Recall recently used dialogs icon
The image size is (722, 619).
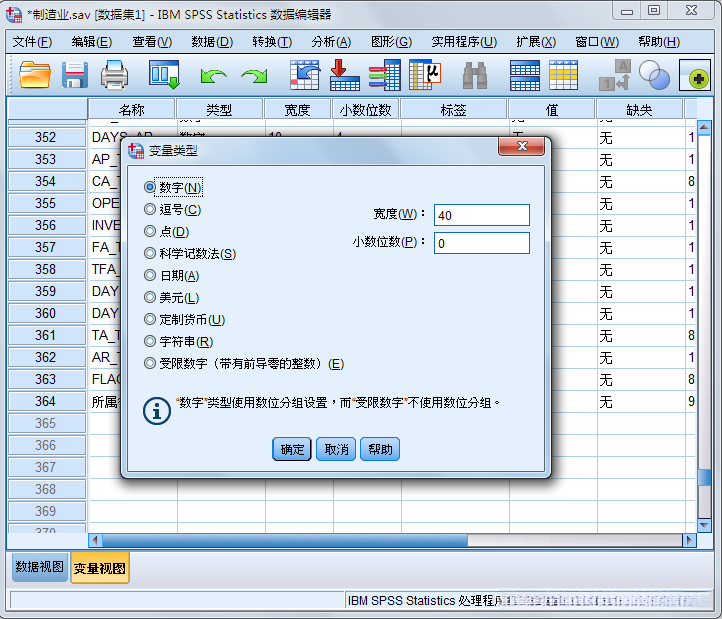(x=164, y=75)
